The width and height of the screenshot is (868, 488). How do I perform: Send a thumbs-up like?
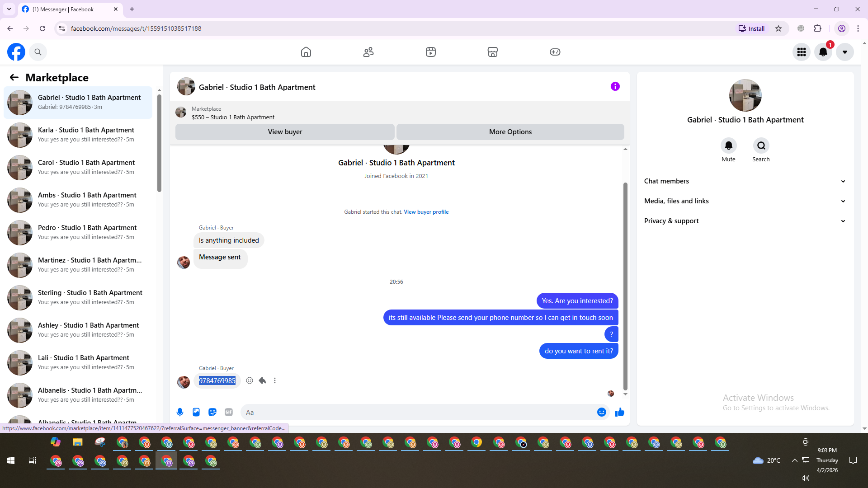point(620,412)
